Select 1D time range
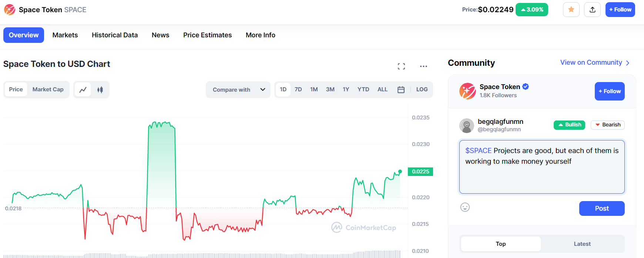 coord(283,89)
